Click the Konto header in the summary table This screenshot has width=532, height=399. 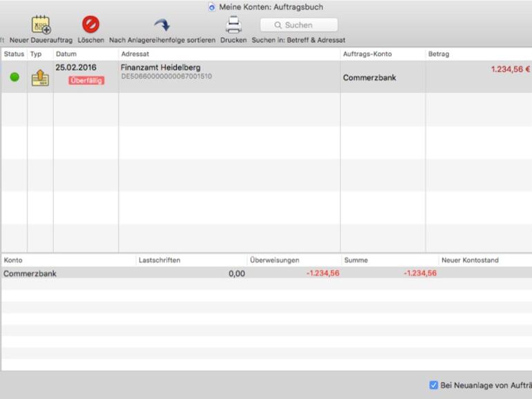[x=69, y=260]
